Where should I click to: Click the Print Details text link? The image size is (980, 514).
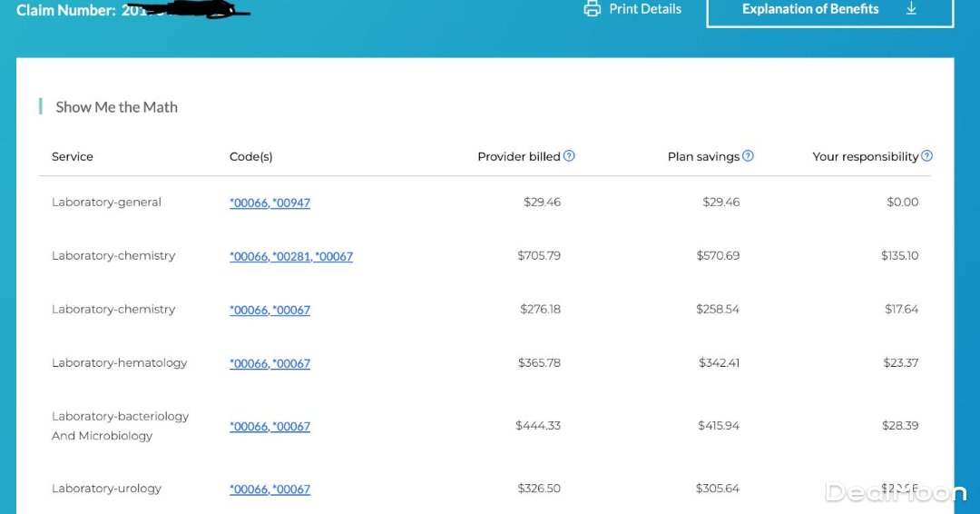(645, 9)
